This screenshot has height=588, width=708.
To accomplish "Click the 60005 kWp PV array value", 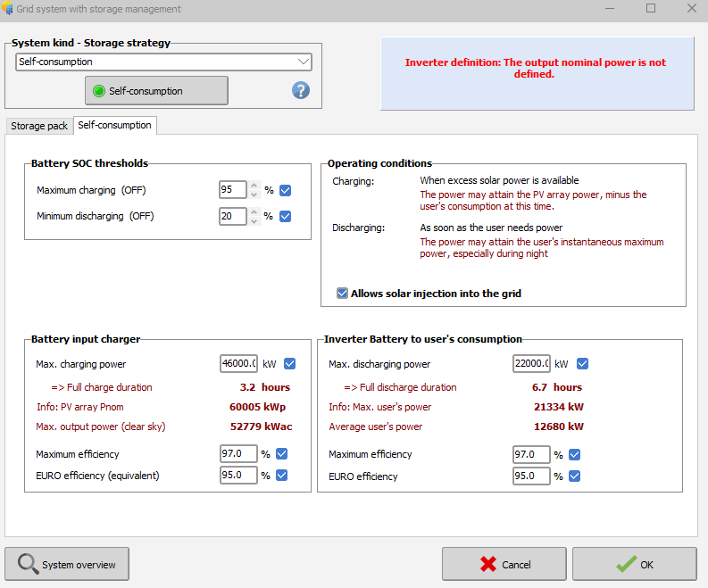I will point(257,407).
